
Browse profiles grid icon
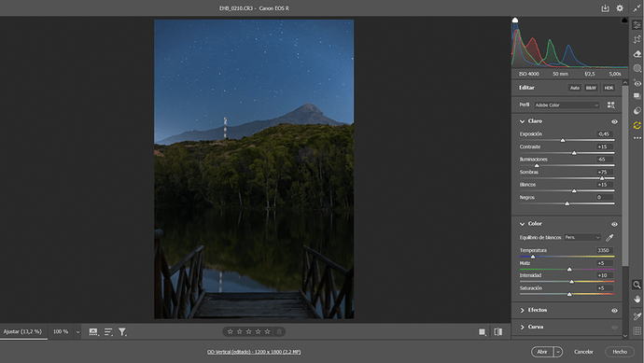(x=611, y=105)
